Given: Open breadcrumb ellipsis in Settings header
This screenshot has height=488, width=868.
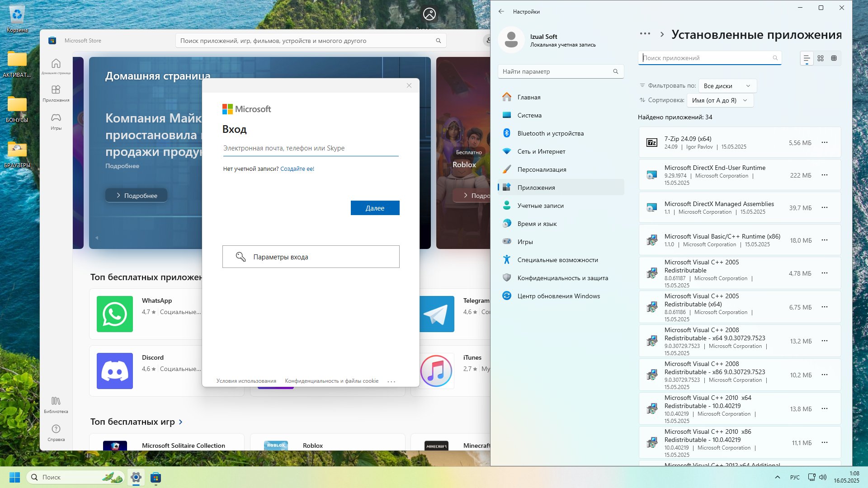Looking at the screenshot, I should (x=645, y=34).
